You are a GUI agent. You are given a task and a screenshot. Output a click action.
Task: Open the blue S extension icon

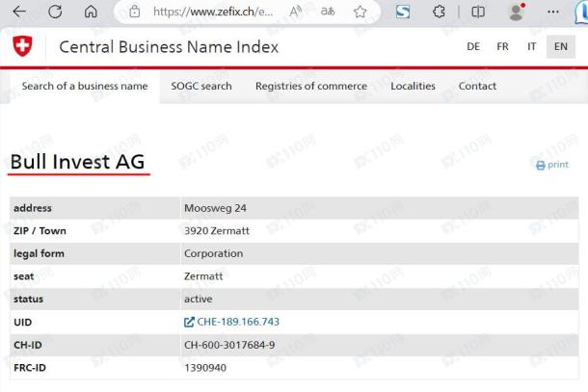pos(403,12)
